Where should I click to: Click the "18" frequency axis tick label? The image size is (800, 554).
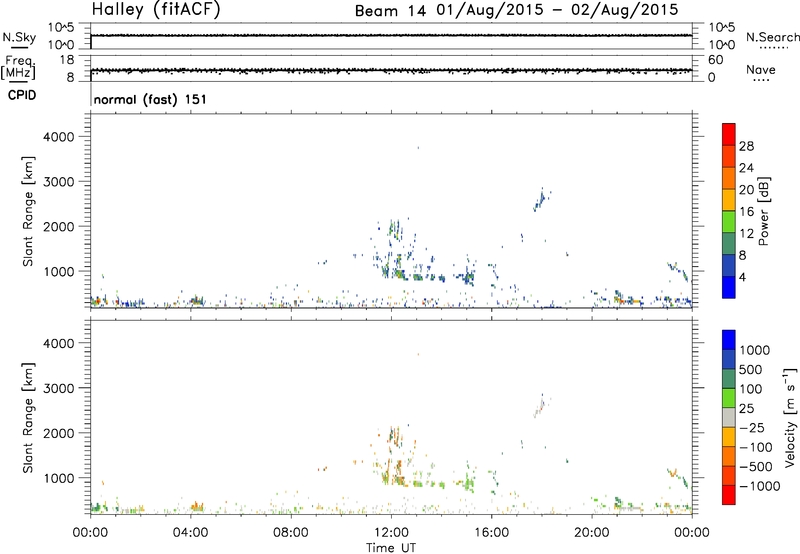pos(67,60)
